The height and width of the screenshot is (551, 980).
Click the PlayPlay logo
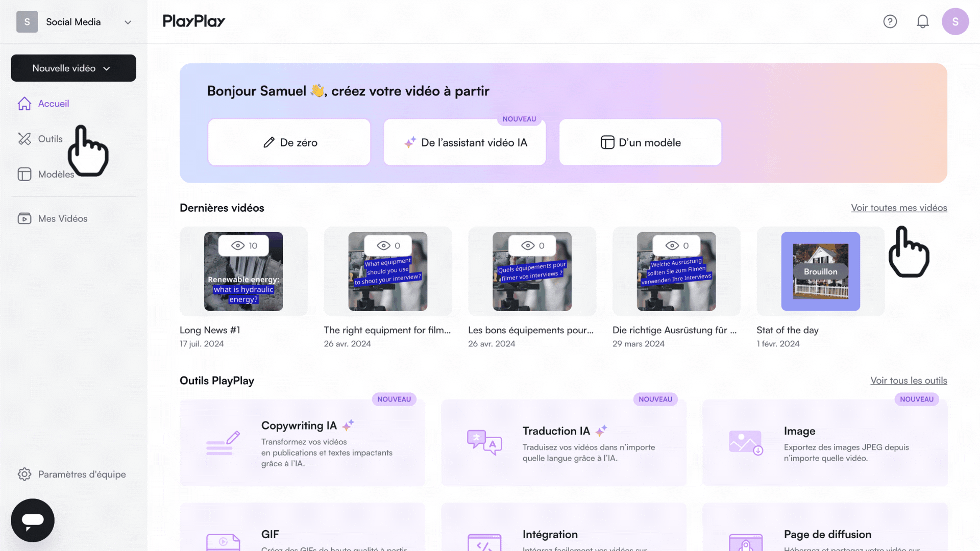(194, 21)
